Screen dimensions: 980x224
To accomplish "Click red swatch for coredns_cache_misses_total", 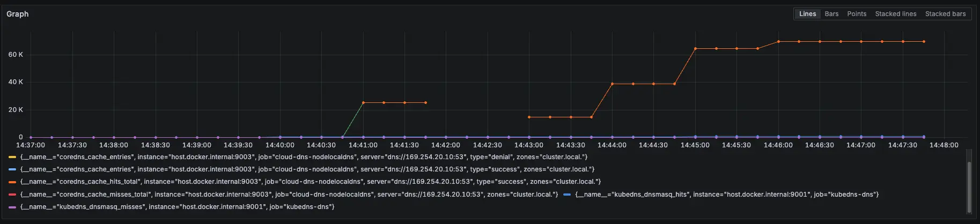I will click(x=12, y=195).
